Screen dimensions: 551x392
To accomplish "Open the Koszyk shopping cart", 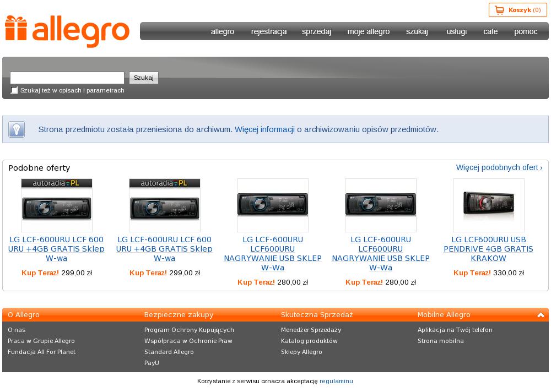I will (x=517, y=10).
